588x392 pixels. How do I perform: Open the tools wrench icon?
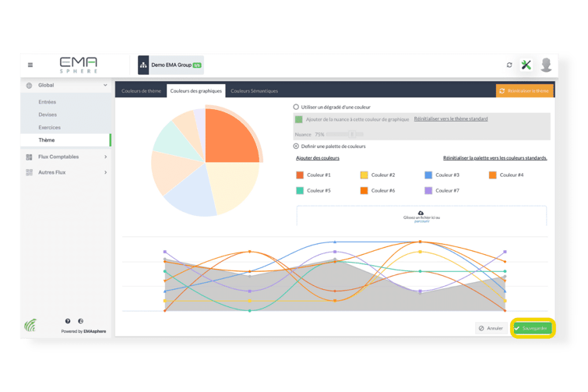tap(526, 65)
